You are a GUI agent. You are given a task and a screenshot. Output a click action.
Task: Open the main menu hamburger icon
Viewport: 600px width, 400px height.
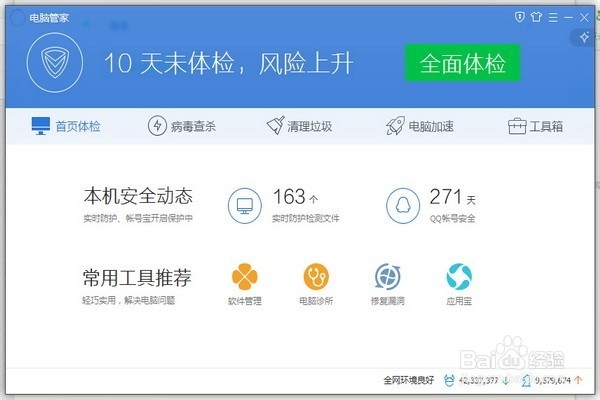[x=553, y=17]
